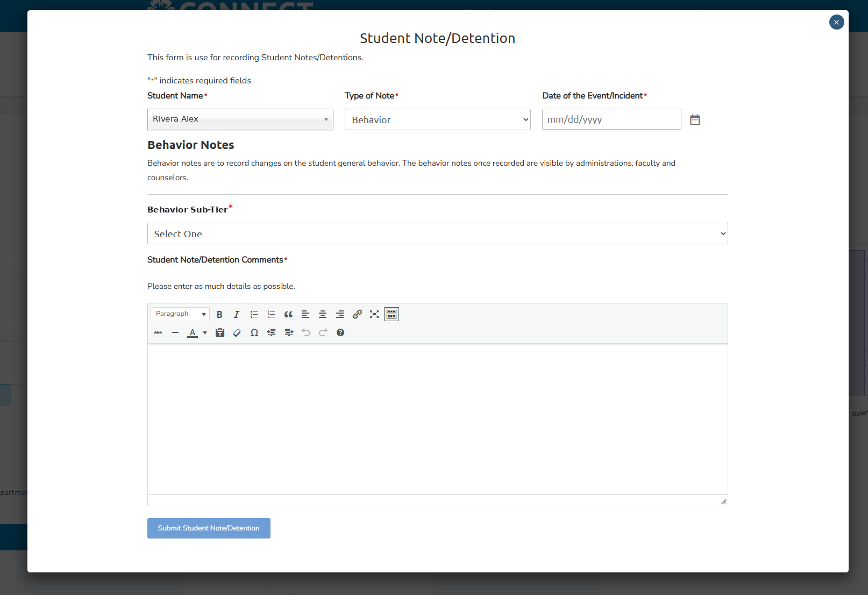Decrease paragraph indent
Viewport: 868px width, 595px height.
click(x=272, y=332)
